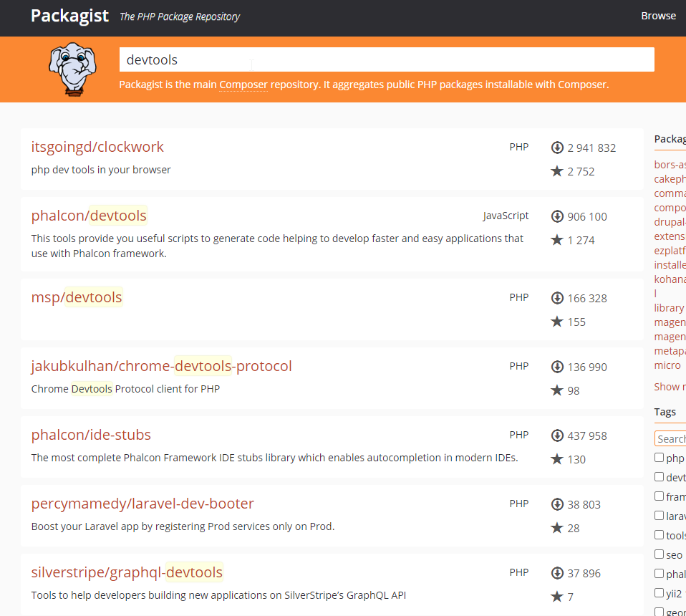Click PHP label on itsgoingd/clockwork row

pyautogui.click(x=519, y=147)
